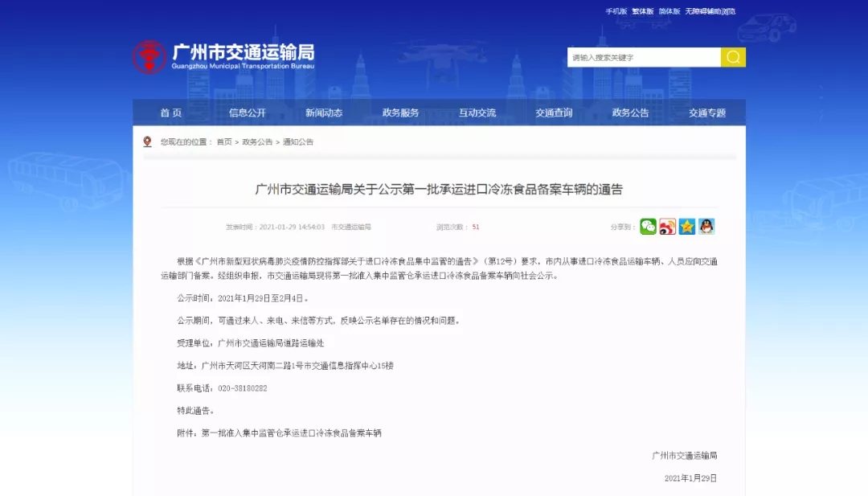Open the 互动交流 navigation tab
Image resolution: width=868 pixels, height=496 pixels.
[x=477, y=113]
